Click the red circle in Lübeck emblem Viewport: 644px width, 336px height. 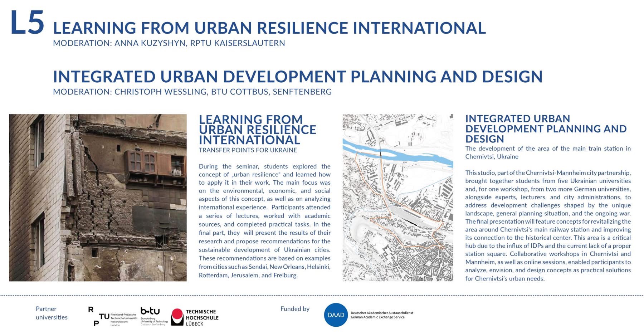click(177, 314)
